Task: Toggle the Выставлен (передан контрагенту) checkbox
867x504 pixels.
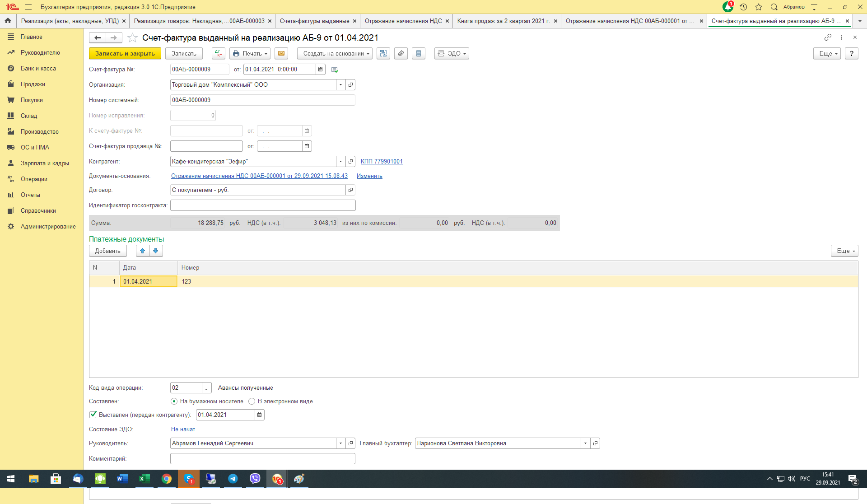Action: coord(93,415)
